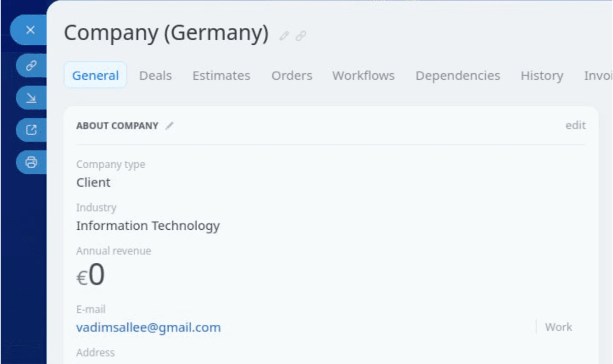Select the Estimates tab
This screenshot has height=364, width=613.
[x=221, y=75]
